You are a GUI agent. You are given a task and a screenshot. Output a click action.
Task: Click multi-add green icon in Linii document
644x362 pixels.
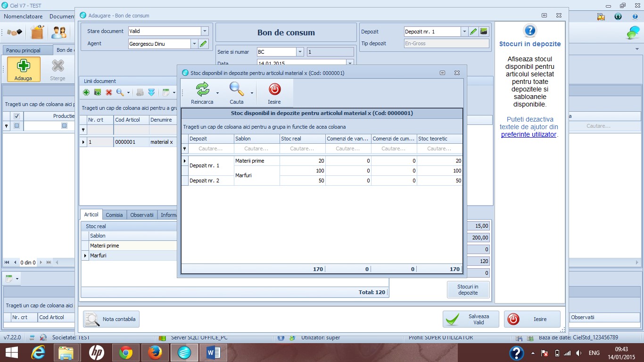[x=98, y=92]
